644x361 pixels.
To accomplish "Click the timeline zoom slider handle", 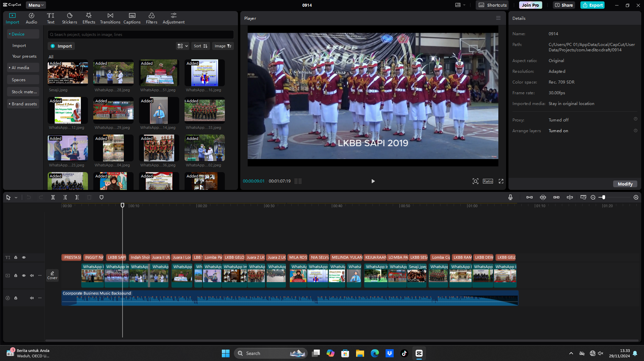I will 603,198.
